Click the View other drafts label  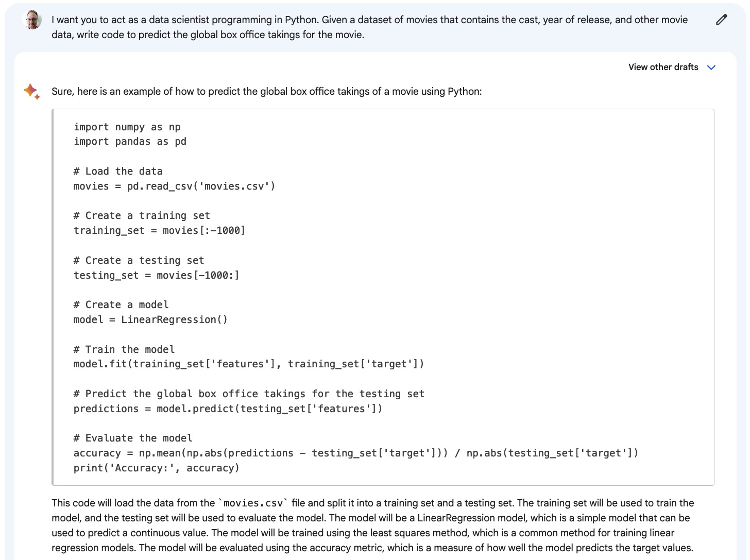(663, 67)
